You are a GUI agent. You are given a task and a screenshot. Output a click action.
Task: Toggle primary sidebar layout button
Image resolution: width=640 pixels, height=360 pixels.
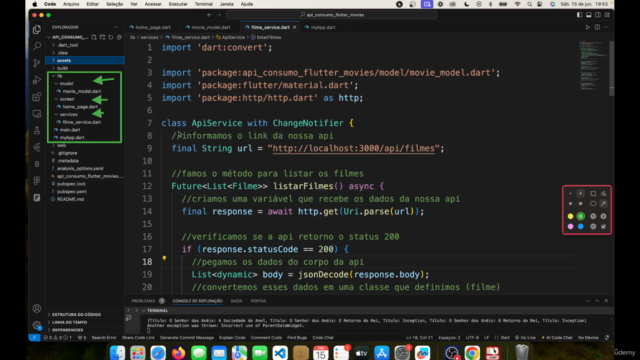click(580, 15)
